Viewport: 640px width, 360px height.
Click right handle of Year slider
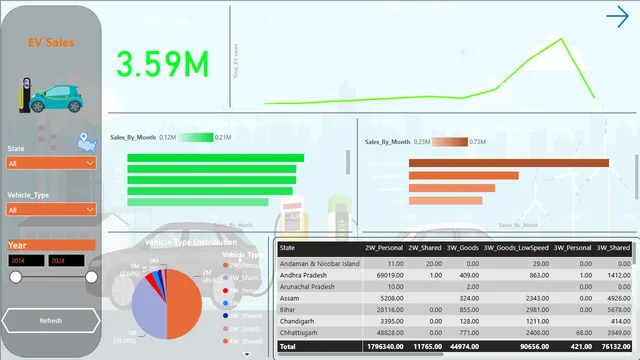[91, 277]
